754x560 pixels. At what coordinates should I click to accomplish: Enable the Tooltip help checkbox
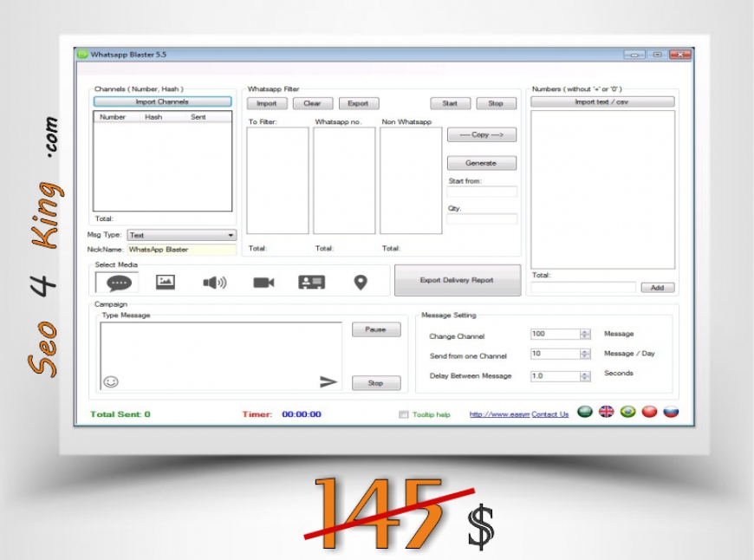click(404, 414)
